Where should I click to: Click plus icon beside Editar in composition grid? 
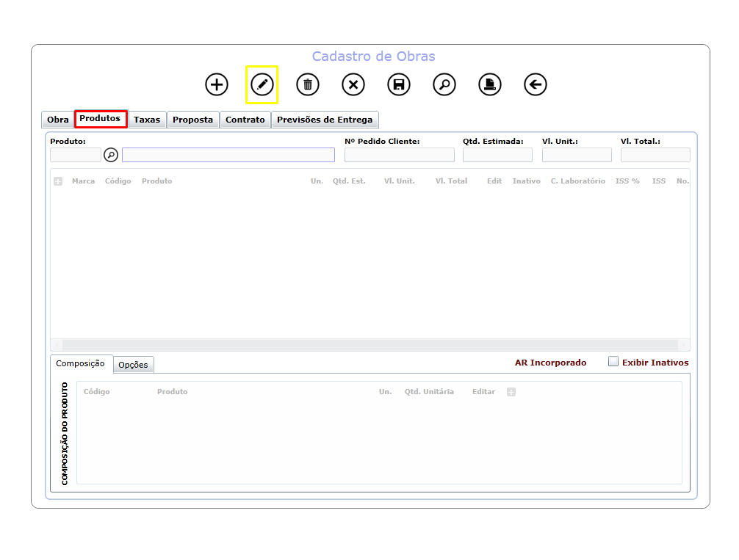pos(511,392)
